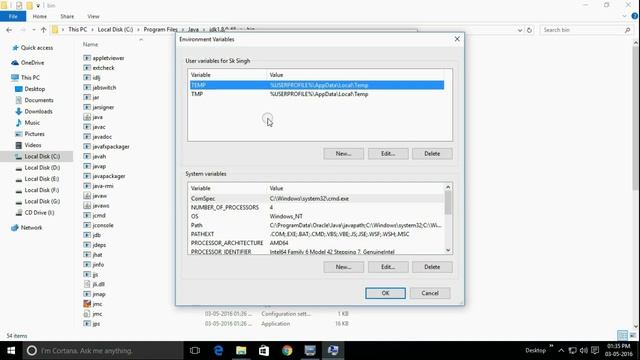Select Local Disk (D:) in sidebar

coord(42,168)
